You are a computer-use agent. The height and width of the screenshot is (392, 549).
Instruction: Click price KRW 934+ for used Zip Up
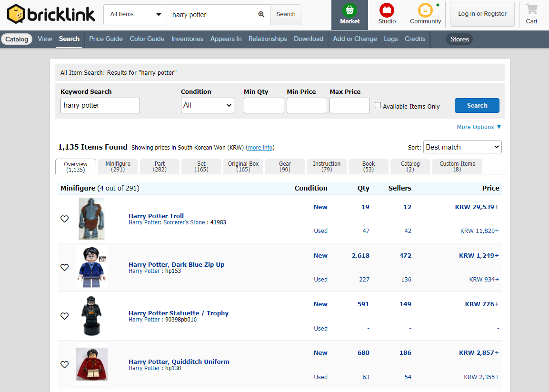[484, 280]
